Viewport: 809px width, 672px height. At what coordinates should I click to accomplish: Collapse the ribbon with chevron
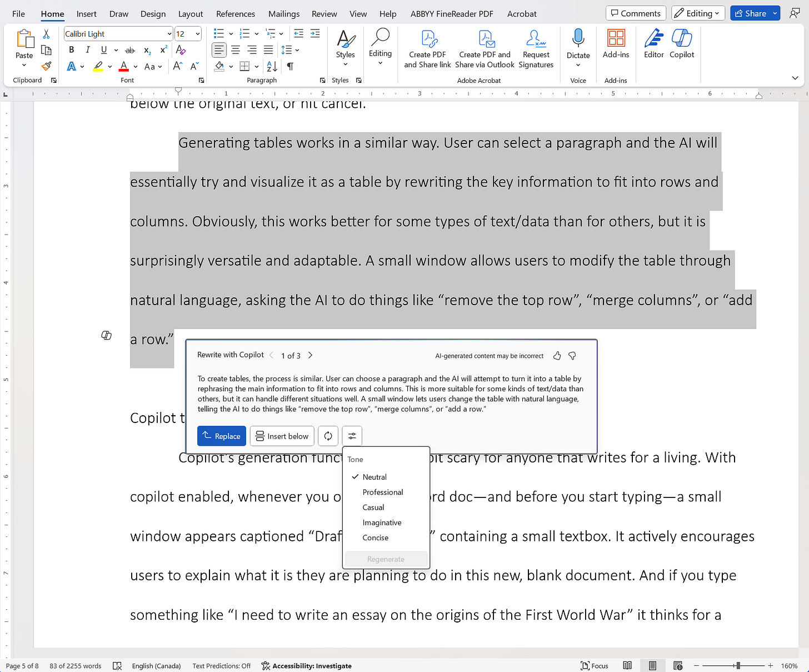pyautogui.click(x=795, y=78)
